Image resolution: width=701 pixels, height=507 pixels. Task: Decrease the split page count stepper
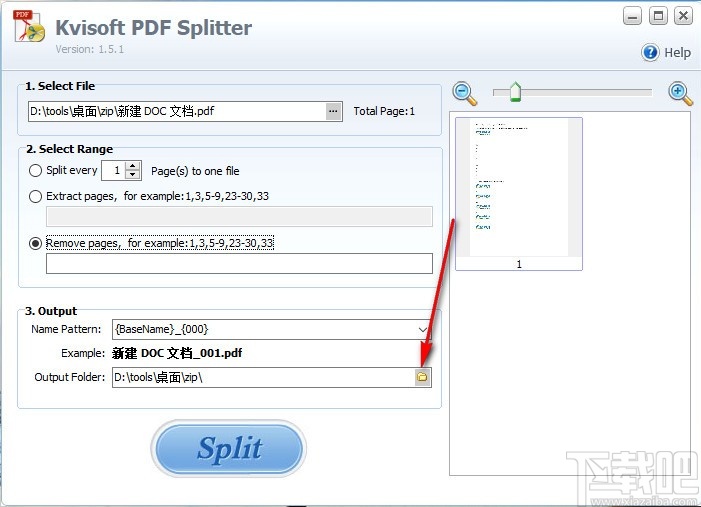click(132, 175)
